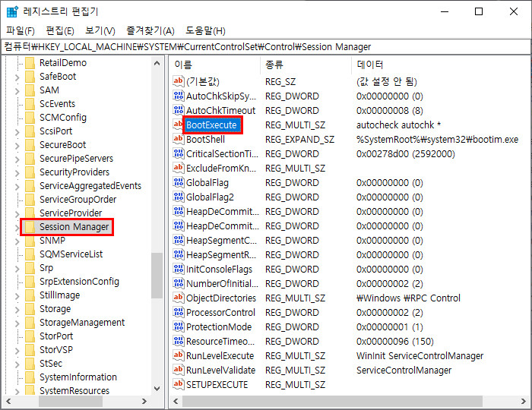Image resolution: width=532 pixels, height=410 pixels.
Task: Click tree pane horizontal scroll right arrow
Action: click(x=144, y=401)
